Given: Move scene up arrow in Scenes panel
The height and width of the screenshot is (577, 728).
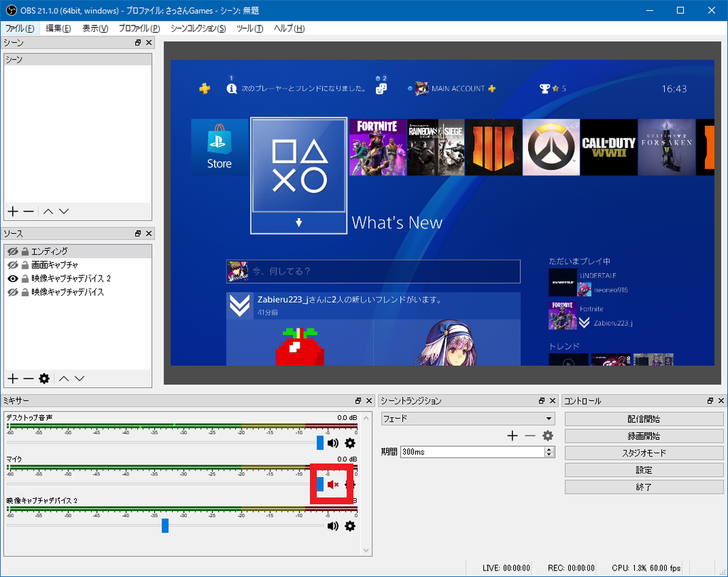Looking at the screenshot, I should click(x=48, y=212).
